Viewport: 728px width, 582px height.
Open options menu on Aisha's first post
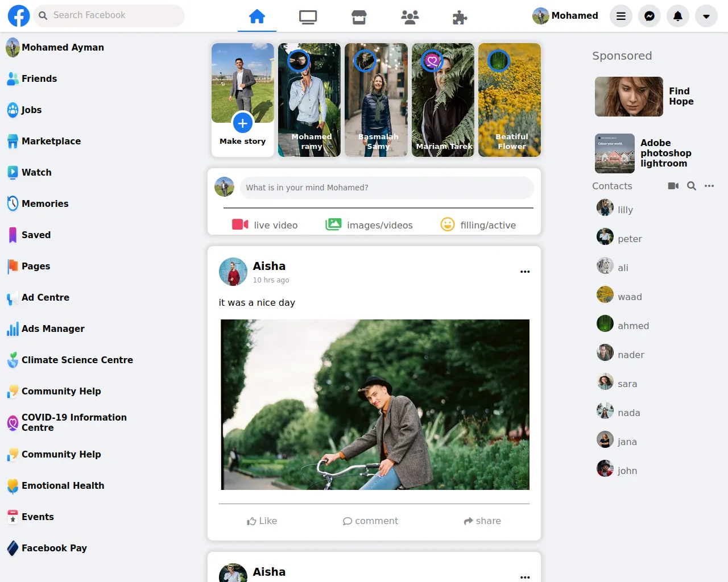tap(525, 272)
